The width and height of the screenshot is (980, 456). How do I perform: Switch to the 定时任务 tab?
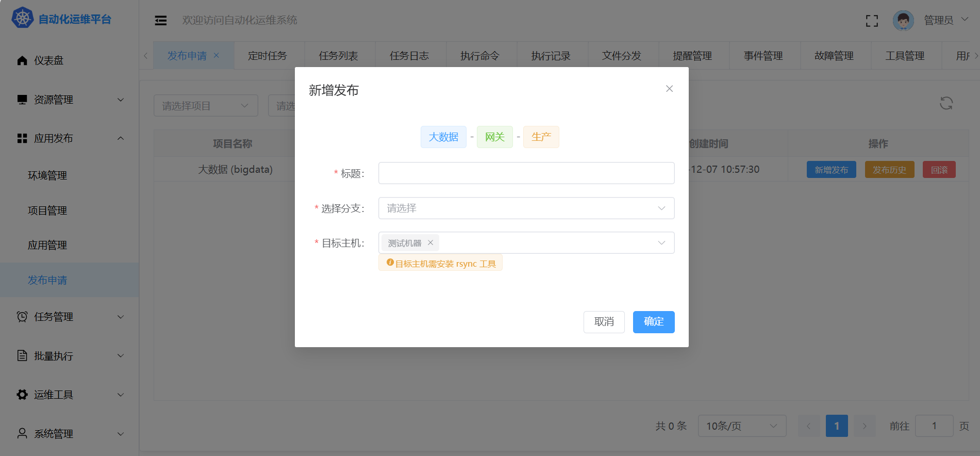click(x=268, y=56)
